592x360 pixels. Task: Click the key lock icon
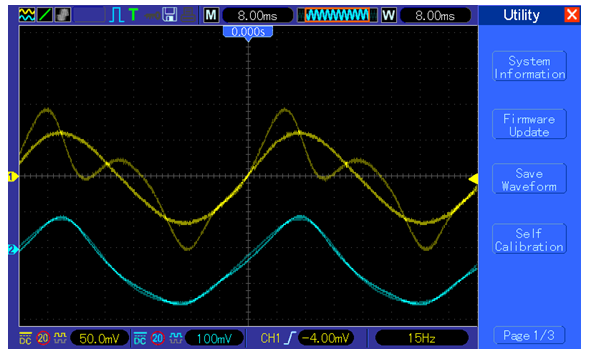coord(152,15)
